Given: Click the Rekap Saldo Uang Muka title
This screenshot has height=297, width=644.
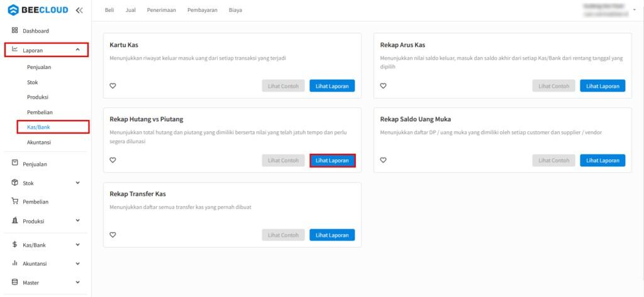Looking at the screenshot, I should [415, 119].
